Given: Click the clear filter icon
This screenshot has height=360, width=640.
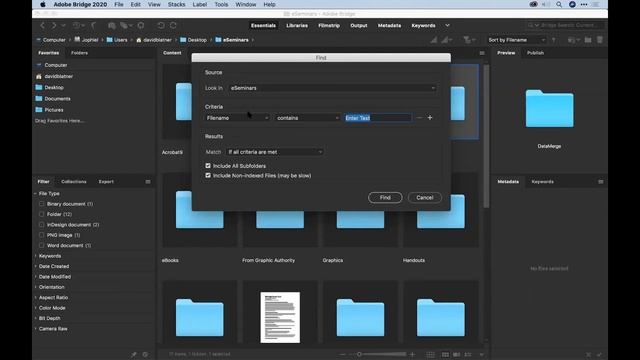Looking at the screenshot, I should pos(146,355).
